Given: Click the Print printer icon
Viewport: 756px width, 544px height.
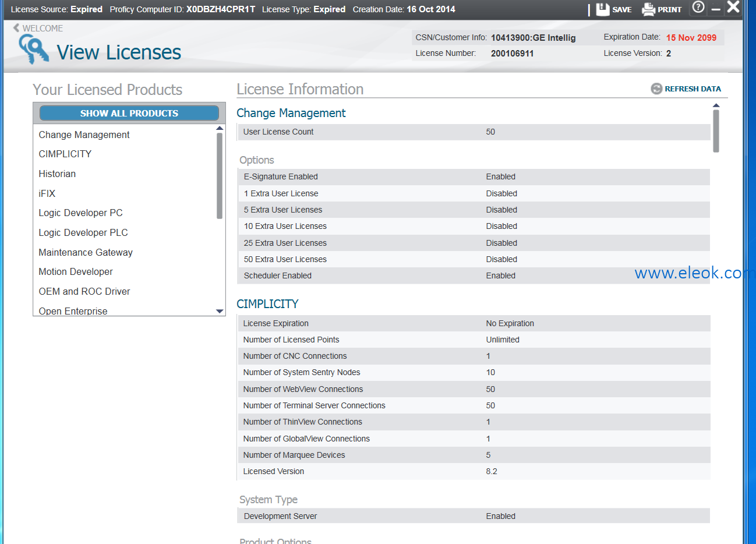Looking at the screenshot, I should pos(648,9).
